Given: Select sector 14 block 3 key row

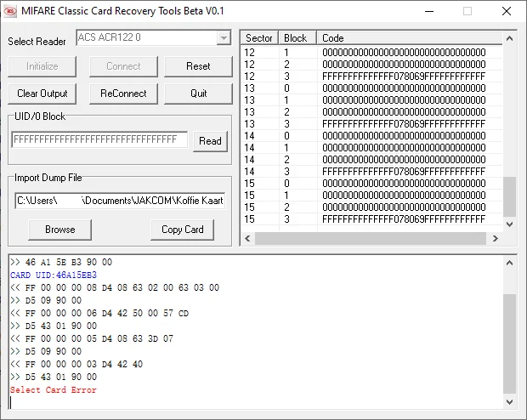Looking at the screenshot, I should tap(371, 172).
